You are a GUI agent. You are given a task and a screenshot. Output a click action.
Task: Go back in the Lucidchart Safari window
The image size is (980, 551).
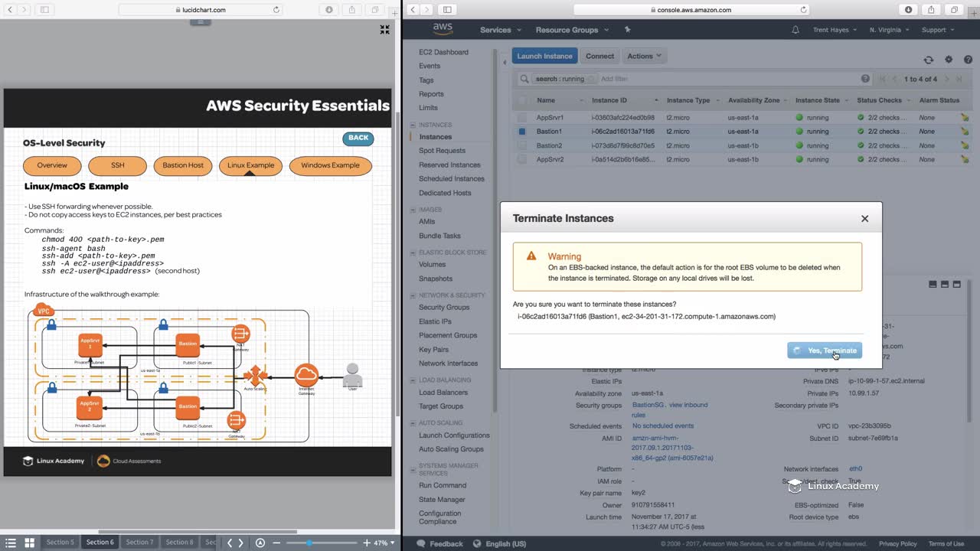9,10
